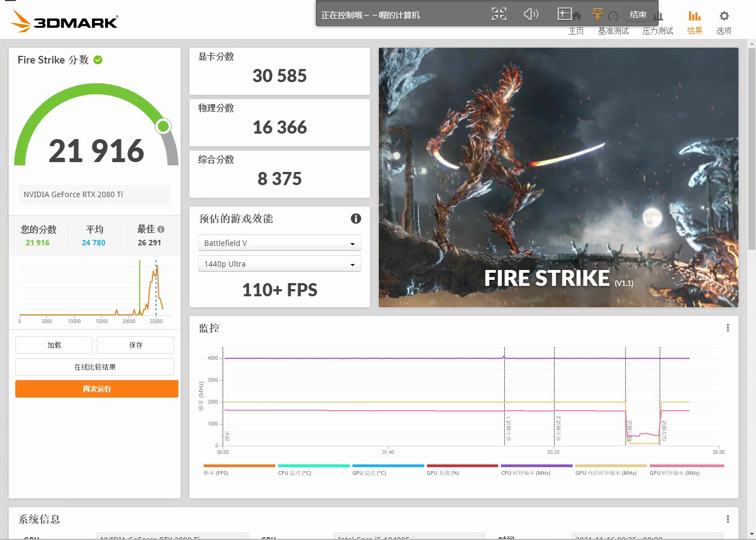756x540 pixels.
Task: Click the 加载 load button
Action: pyautogui.click(x=54, y=345)
